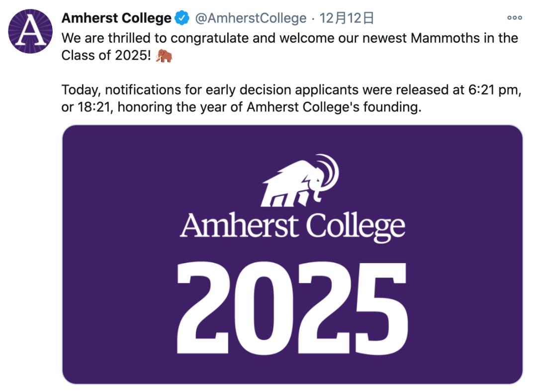Click the Amherst College wordmark in image
The image size is (537, 392).
(292, 226)
